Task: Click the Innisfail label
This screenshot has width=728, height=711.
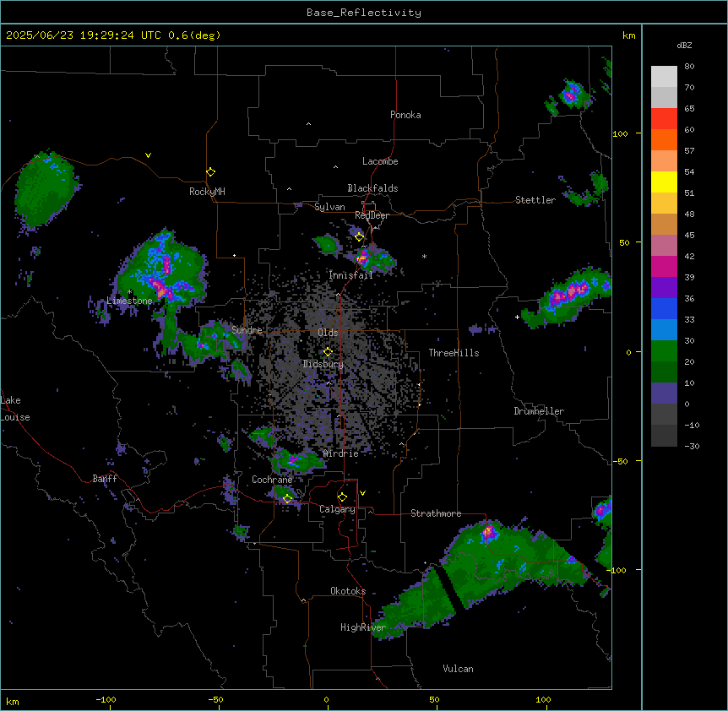Action: (x=351, y=275)
